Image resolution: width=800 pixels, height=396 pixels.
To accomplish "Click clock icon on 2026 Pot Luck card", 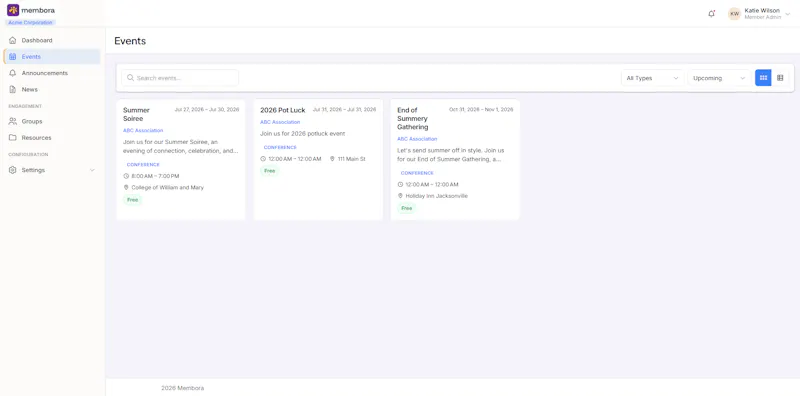I will 263,159.
